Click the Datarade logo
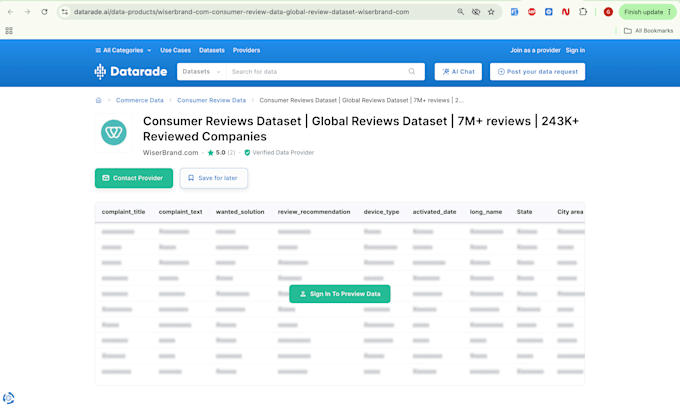Viewport: 680px width, 407px height. point(131,72)
